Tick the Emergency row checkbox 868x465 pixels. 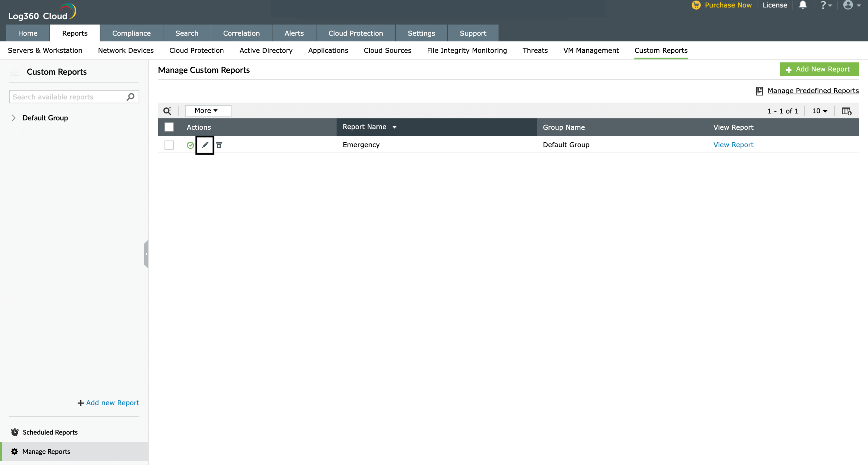click(x=169, y=145)
